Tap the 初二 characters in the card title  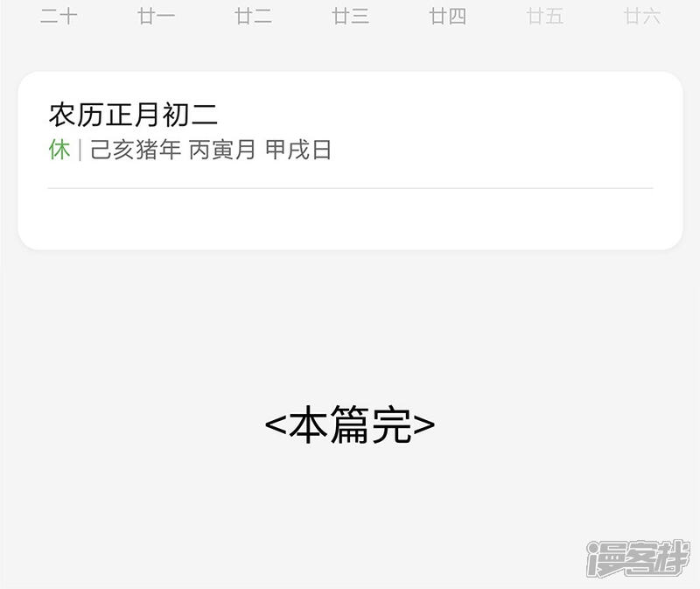(x=190, y=115)
